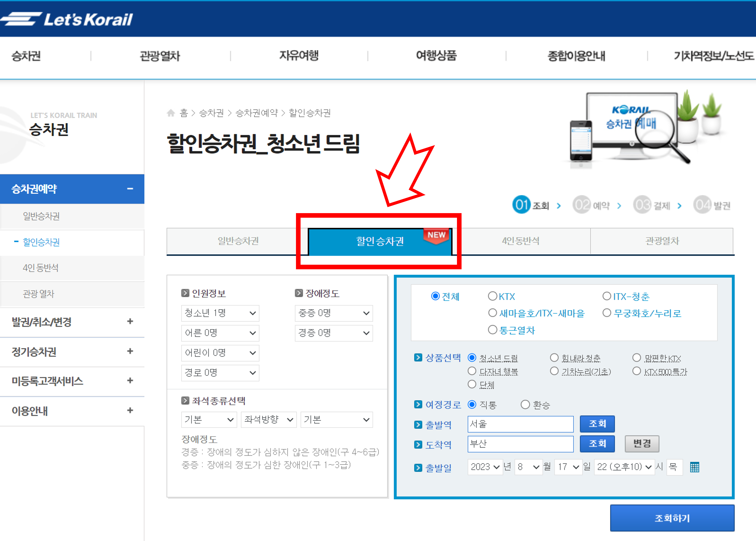Select the KTX train type radio
The height and width of the screenshot is (541, 756).
[492, 296]
